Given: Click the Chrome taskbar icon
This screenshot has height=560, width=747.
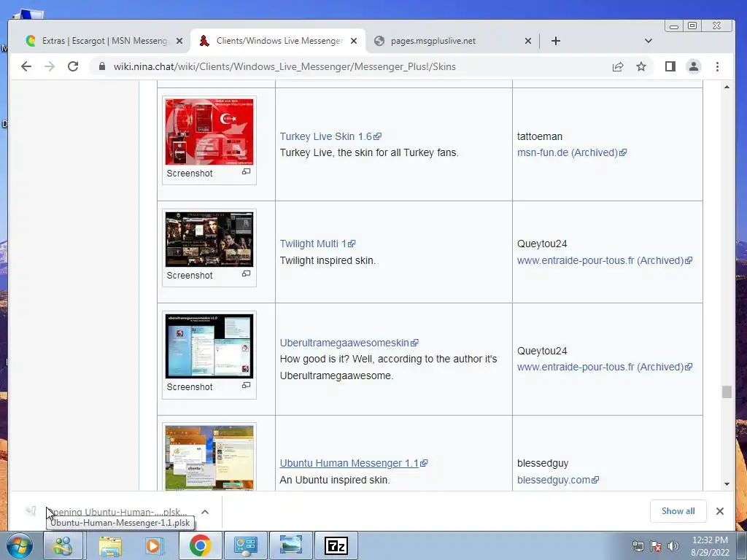Looking at the screenshot, I should pyautogui.click(x=200, y=545).
